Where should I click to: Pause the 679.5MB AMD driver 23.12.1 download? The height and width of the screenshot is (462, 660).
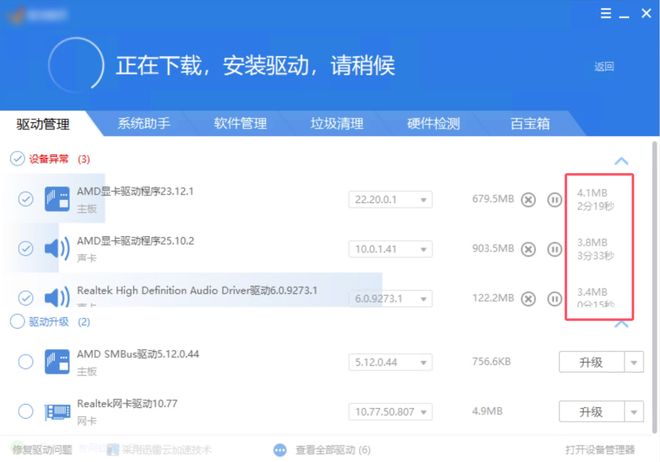pyautogui.click(x=554, y=199)
